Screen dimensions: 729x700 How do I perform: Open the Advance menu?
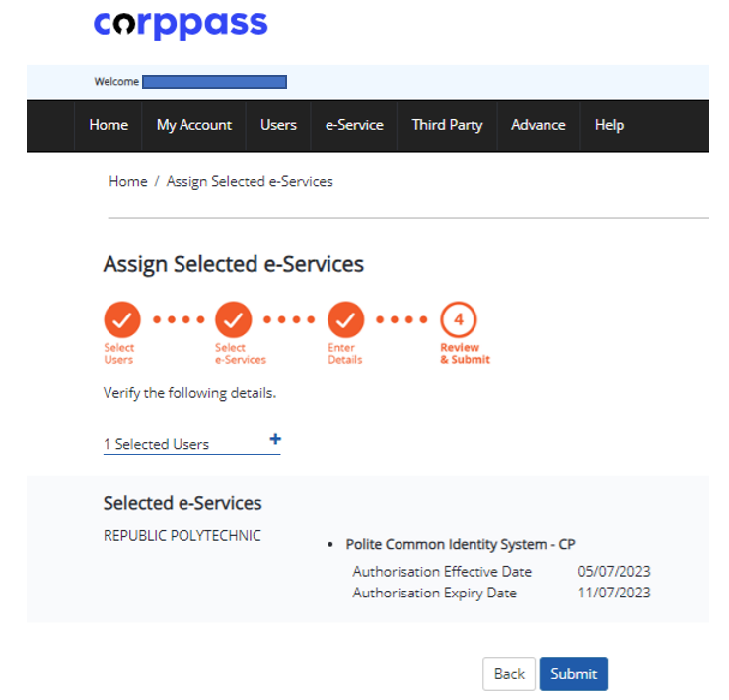pos(538,125)
